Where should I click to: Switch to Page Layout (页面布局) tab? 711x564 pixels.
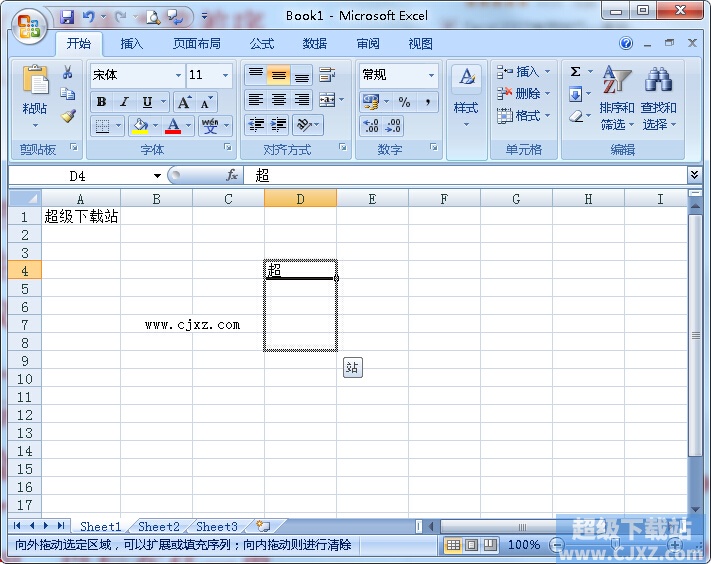tap(197, 44)
